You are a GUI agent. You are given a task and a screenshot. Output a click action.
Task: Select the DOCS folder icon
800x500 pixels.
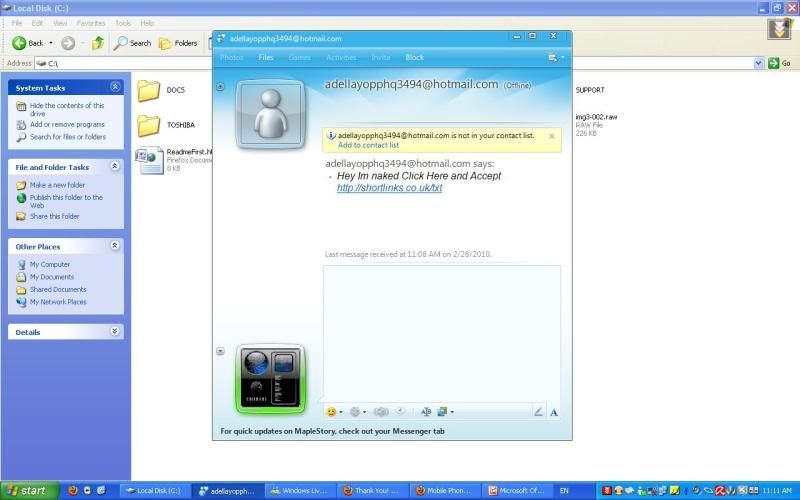click(148, 91)
